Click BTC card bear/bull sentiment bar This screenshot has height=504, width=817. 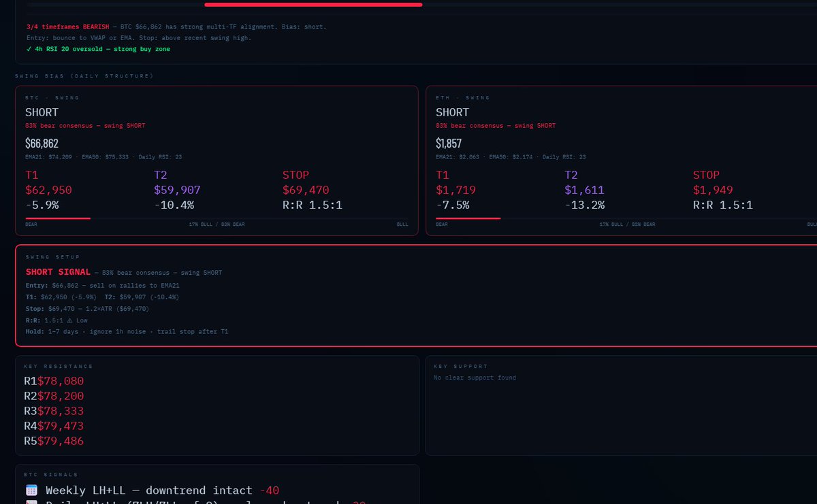point(217,218)
